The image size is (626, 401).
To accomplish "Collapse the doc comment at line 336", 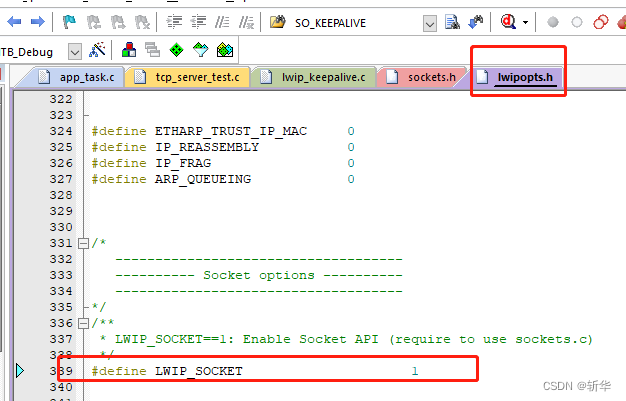I will tap(83, 323).
